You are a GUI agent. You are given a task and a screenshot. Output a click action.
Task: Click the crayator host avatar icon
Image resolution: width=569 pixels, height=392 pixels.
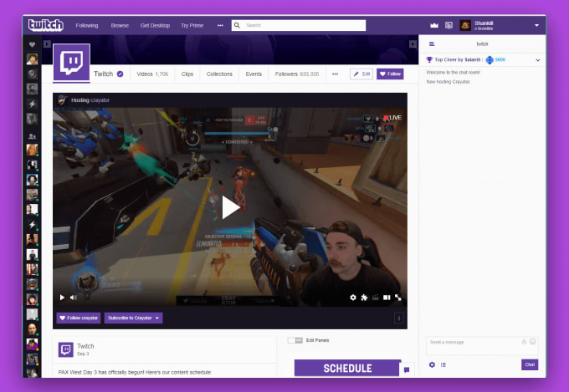coord(62,100)
